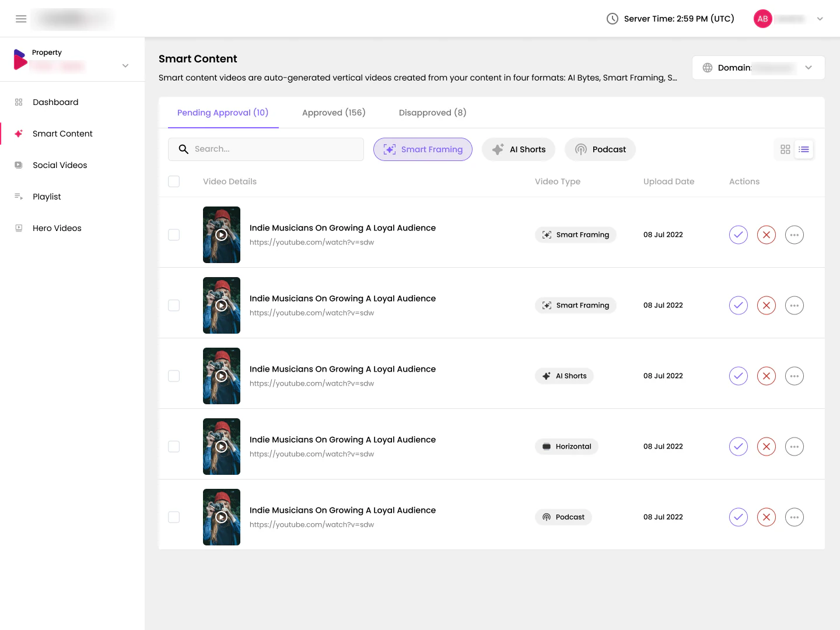
Task: Disapprove the first Smart Framing video
Action: click(x=766, y=235)
